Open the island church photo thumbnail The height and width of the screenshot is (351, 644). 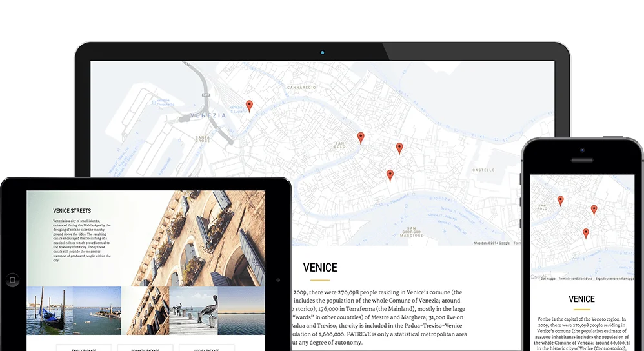click(x=97, y=311)
